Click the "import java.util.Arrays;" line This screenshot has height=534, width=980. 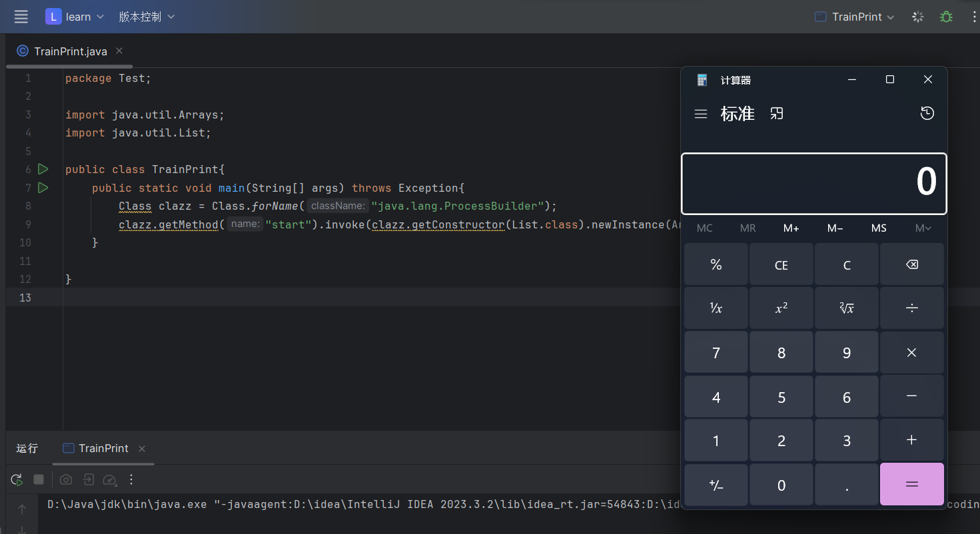click(x=145, y=115)
